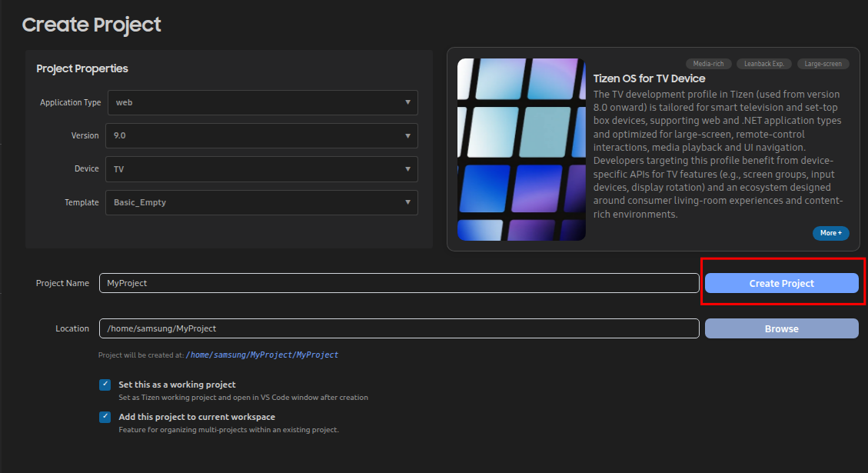868x473 pixels.
Task: Open the Device dropdown showing TV
Action: pyautogui.click(x=261, y=169)
